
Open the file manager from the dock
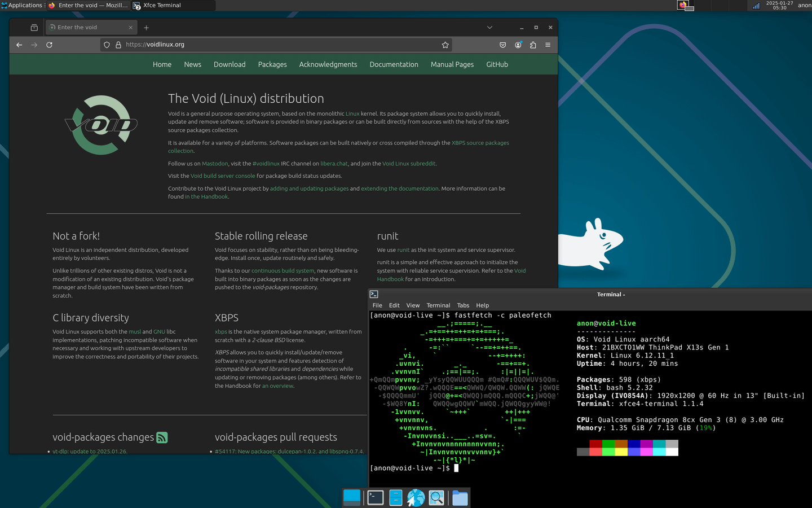(460, 497)
